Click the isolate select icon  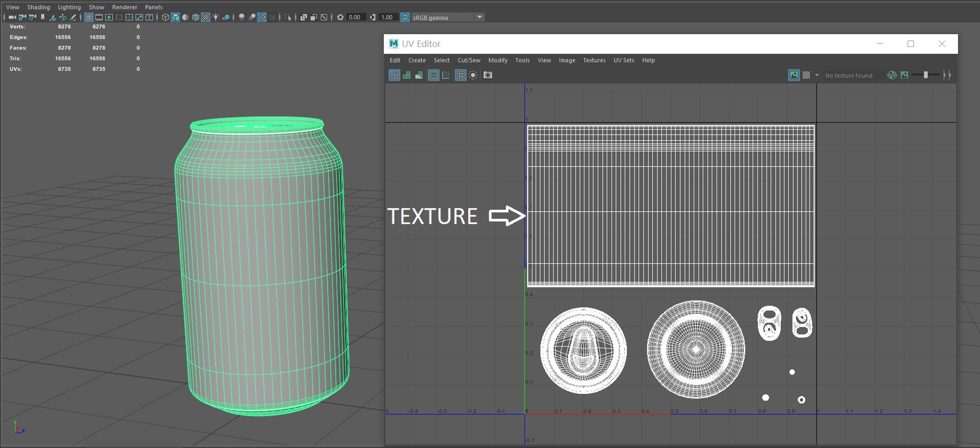[x=288, y=17]
